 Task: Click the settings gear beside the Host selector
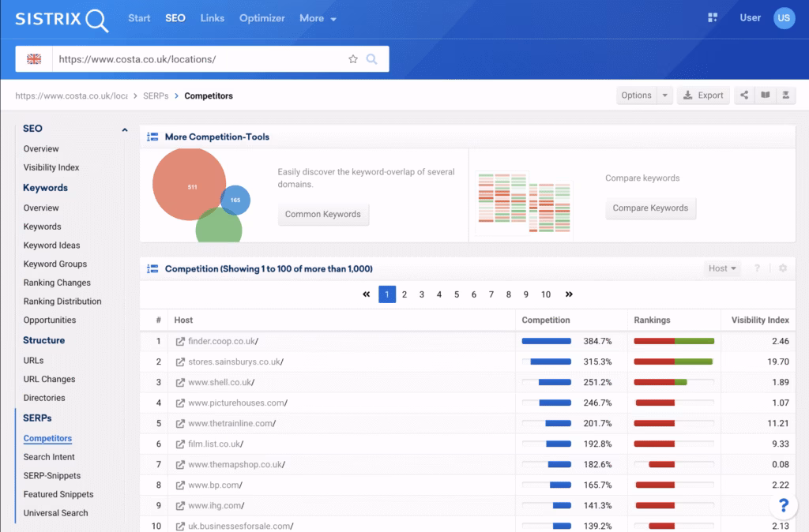click(782, 268)
